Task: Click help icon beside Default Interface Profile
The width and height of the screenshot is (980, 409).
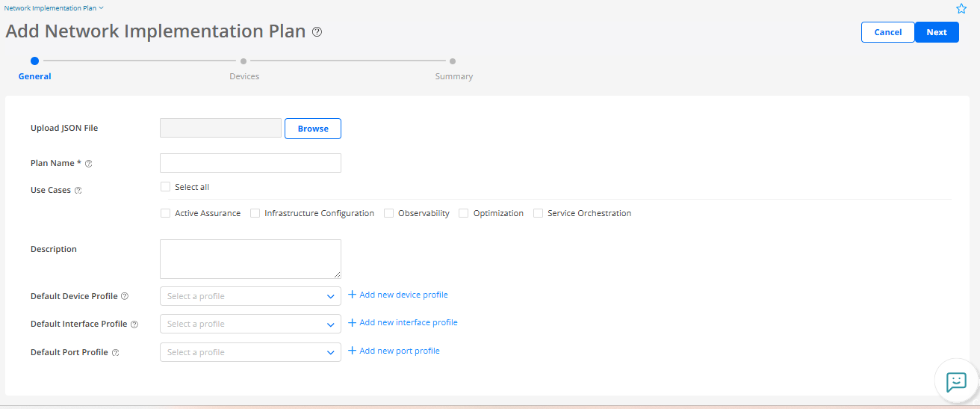Action: click(x=134, y=325)
